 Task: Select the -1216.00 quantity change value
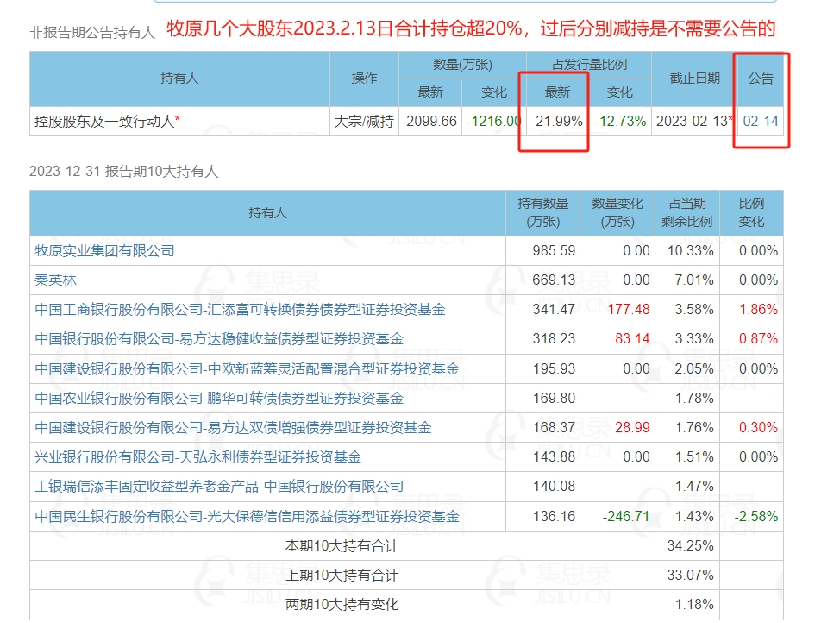tap(493, 121)
